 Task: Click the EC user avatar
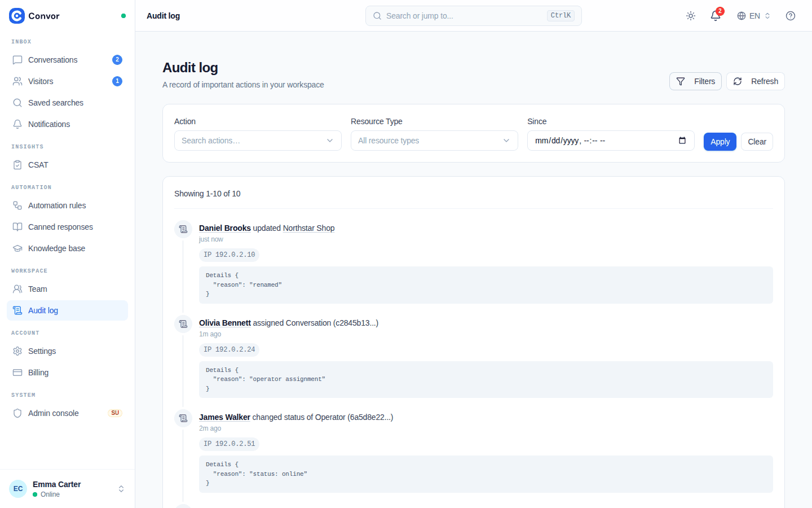coord(18,489)
